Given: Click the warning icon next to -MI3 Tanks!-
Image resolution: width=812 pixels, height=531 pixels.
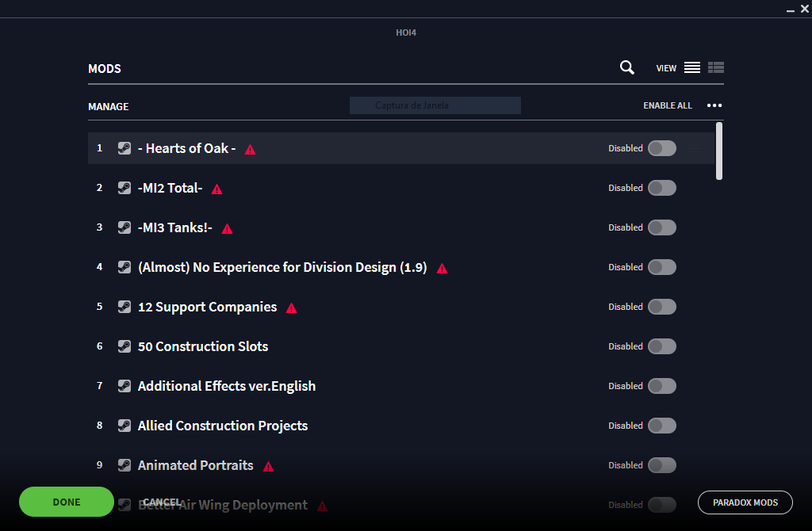Looking at the screenshot, I should 227,228.
